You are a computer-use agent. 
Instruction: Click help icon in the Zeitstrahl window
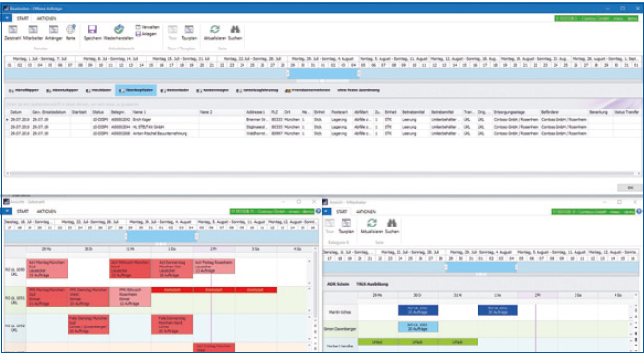[318, 211]
